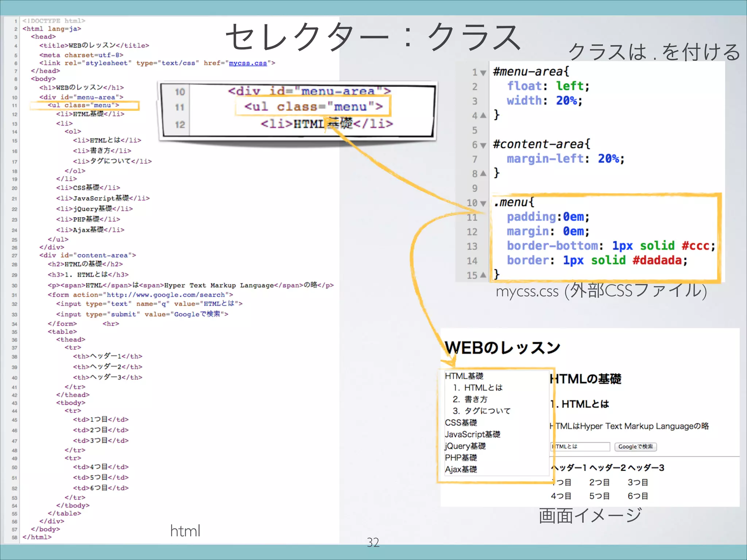747x560 pixels.
Task: Click the <li>jQuery基礎</li> source line
Action: click(x=94, y=209)
